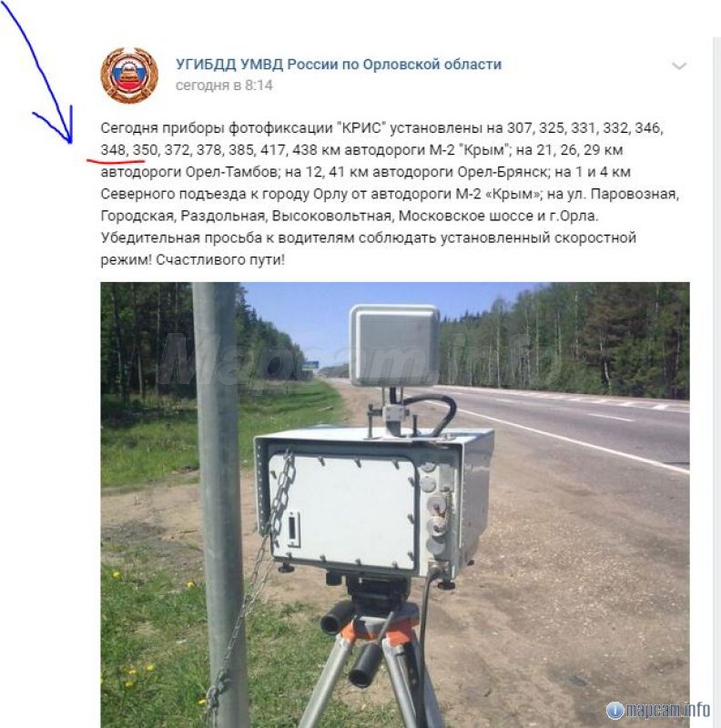The image size is (721, 728).
Task: Click the number 348 in post text
Action: [113, 150]
